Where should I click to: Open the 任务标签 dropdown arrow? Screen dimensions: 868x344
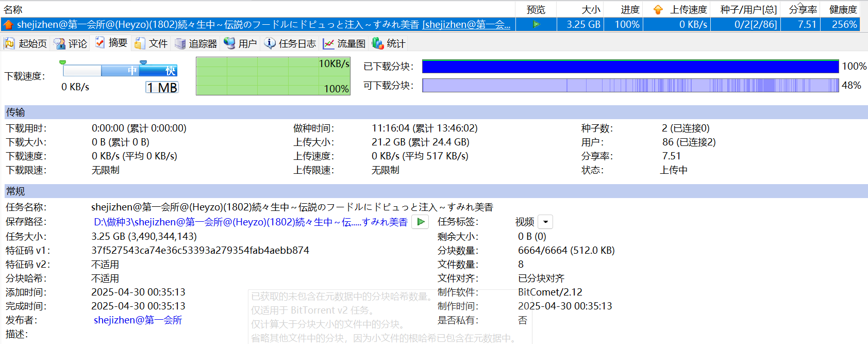point(545,222)
